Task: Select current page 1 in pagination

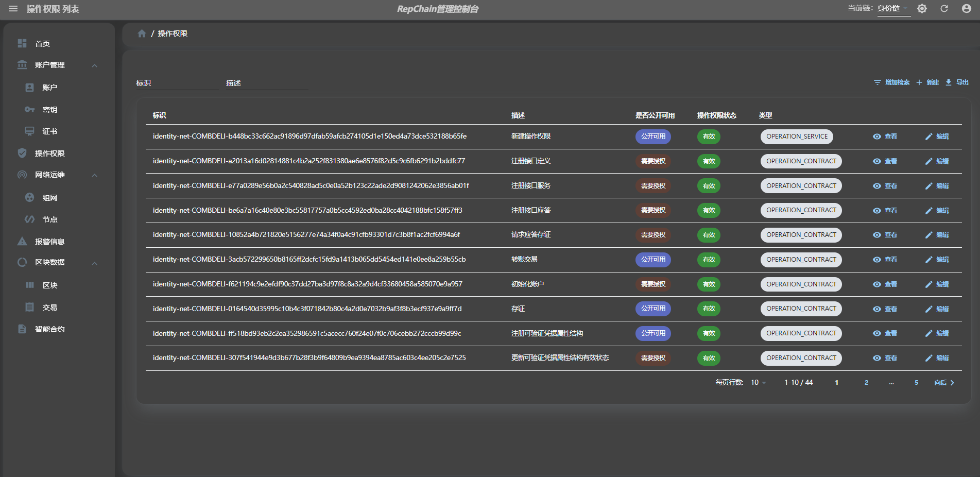Action: tap(836, 382)
